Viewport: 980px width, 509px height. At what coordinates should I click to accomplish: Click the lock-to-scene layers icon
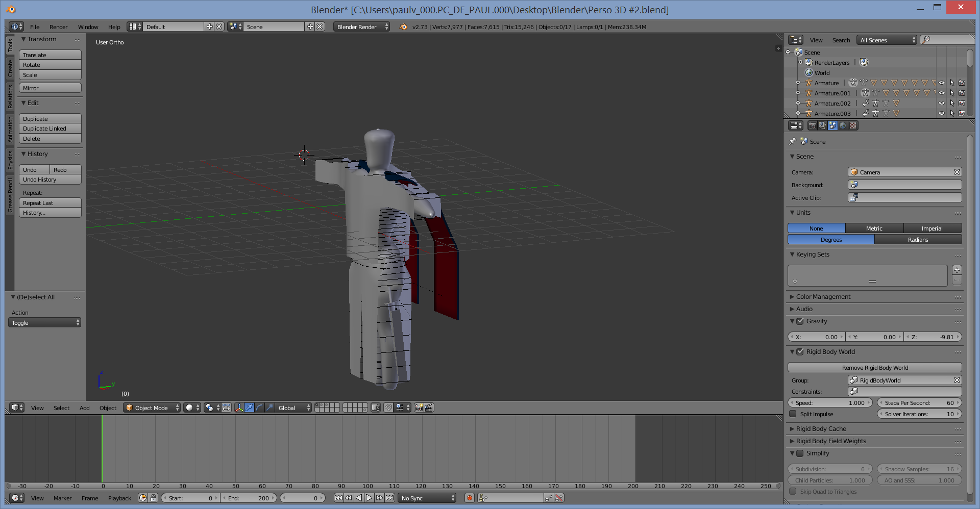[x=376, y=408]
